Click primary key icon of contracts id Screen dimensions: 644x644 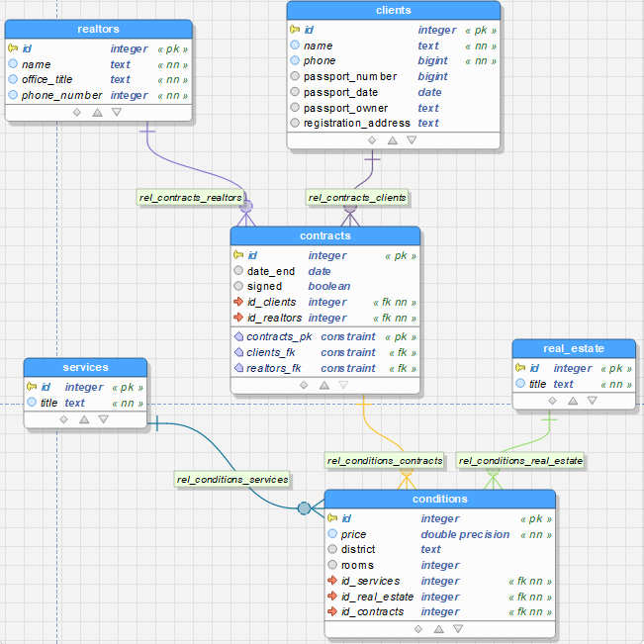tap(238, 254)
